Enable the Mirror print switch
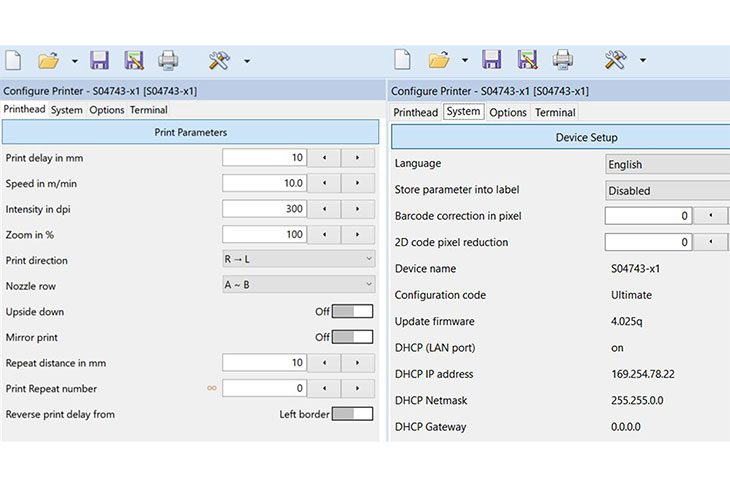The height and width of the screenshot is (487, 730). (352, 338)
